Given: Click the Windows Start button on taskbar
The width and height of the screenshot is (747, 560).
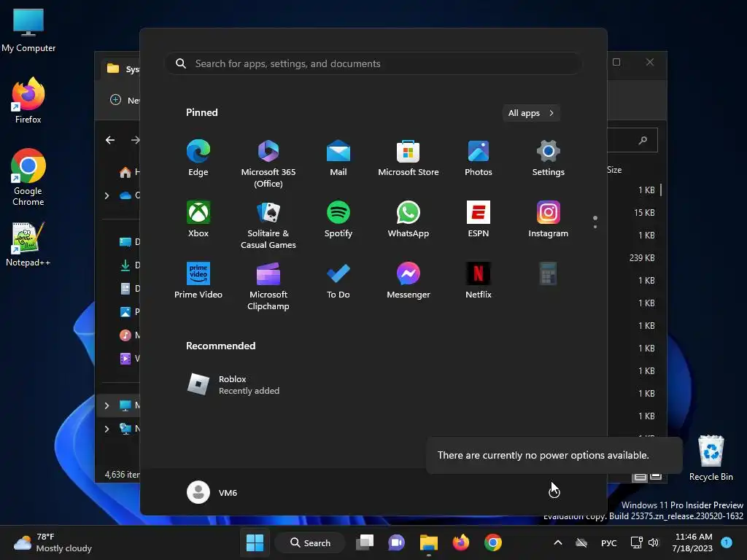Looking at the screenshot, I should pos(255,542).
